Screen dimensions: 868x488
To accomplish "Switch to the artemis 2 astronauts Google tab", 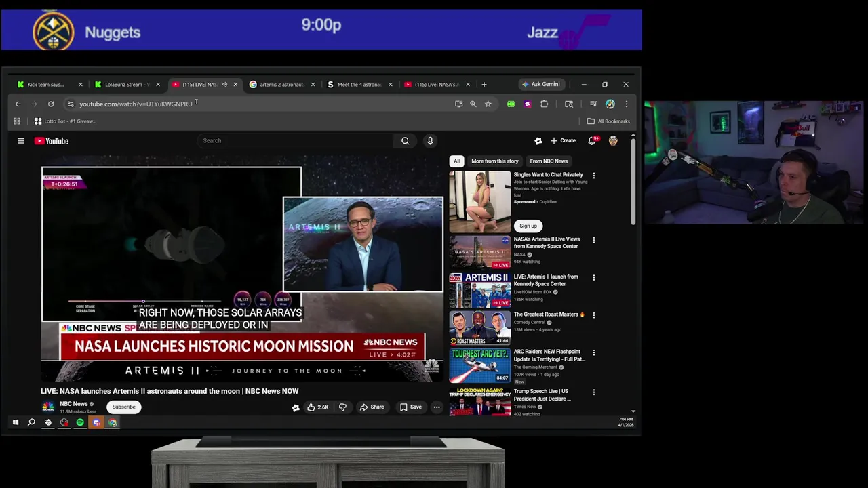I will (x=281, y=85).
